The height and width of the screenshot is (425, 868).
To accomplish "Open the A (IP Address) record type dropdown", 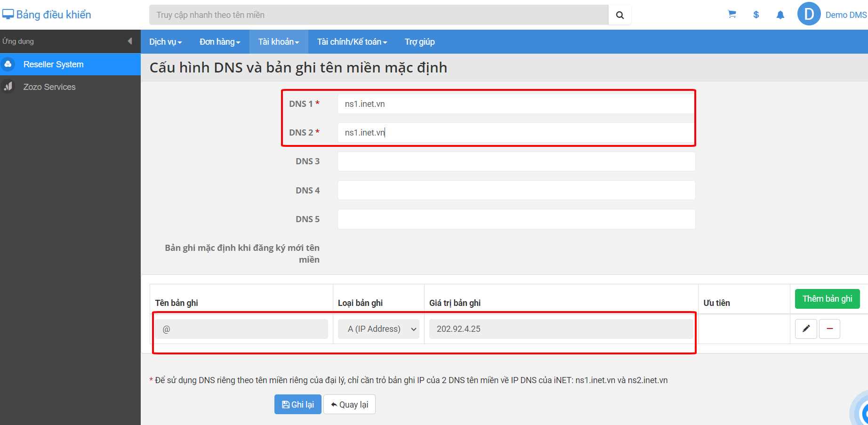I will click(378, 329).
